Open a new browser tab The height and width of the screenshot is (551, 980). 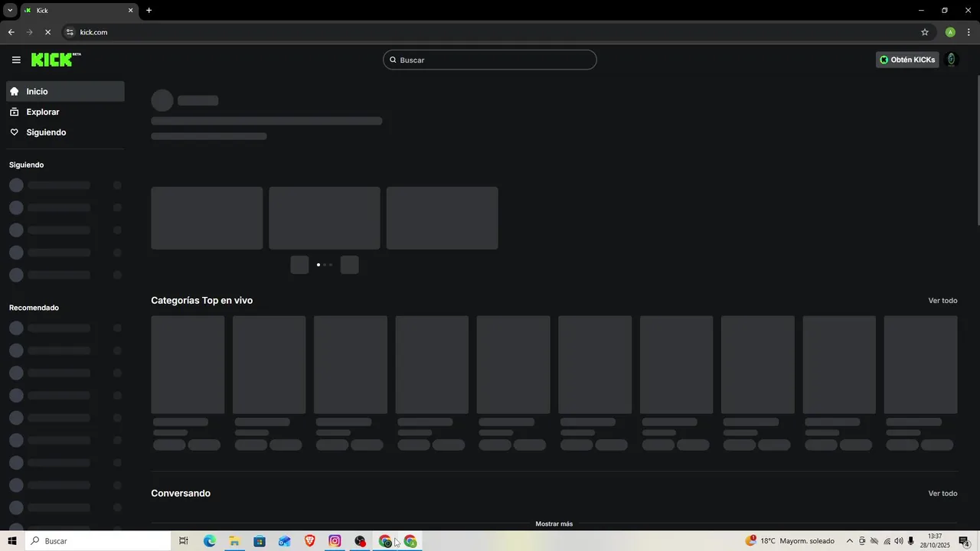149,11
